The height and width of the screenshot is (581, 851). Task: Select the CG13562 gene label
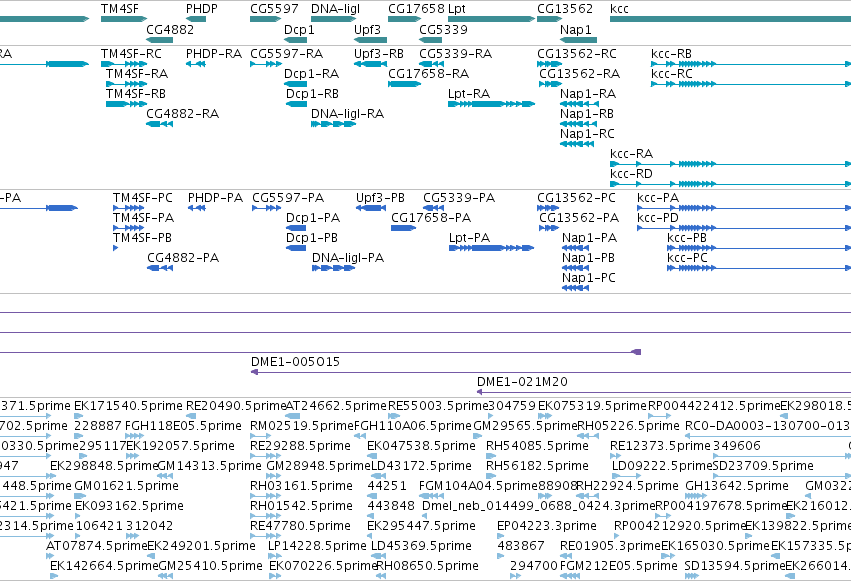pyautogui.click(x=565, y=9)
